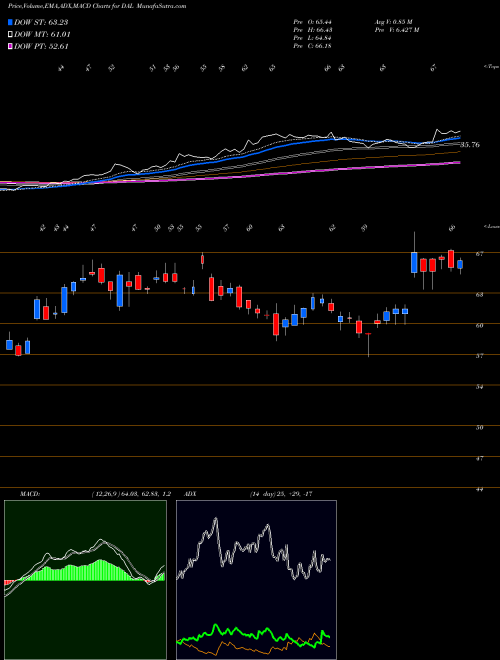Click the 'Pre L: 64.84' low value
Screen dimensions: 500x660
click(x=312, y=38)
